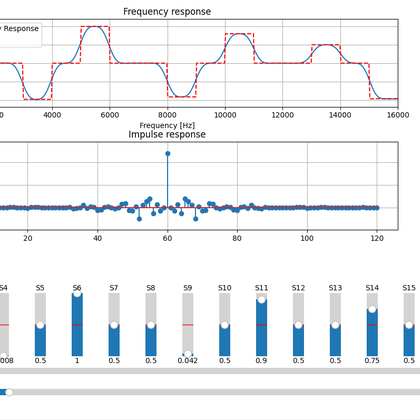Click the S5 slider handle

coord(40,325)
